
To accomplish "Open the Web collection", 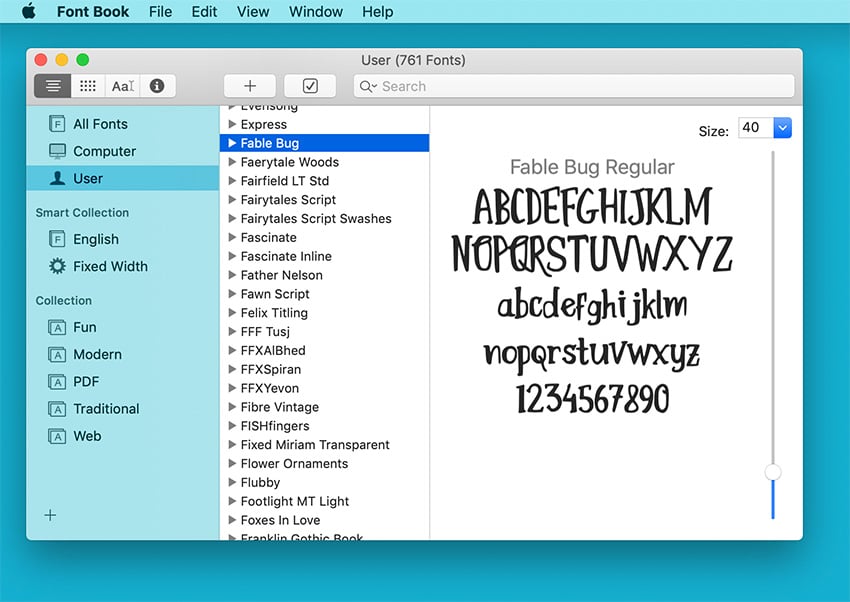I will pos(123,436).
